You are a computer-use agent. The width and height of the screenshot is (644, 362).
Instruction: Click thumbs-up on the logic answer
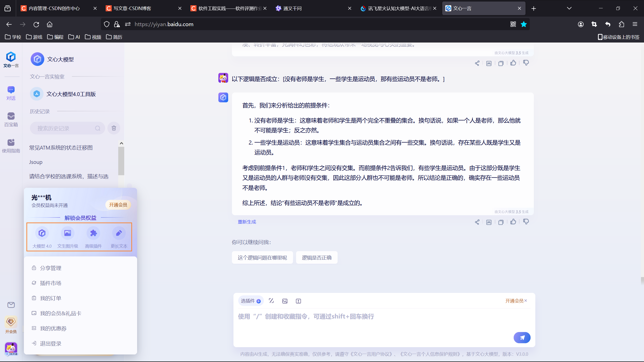[513, 222]
